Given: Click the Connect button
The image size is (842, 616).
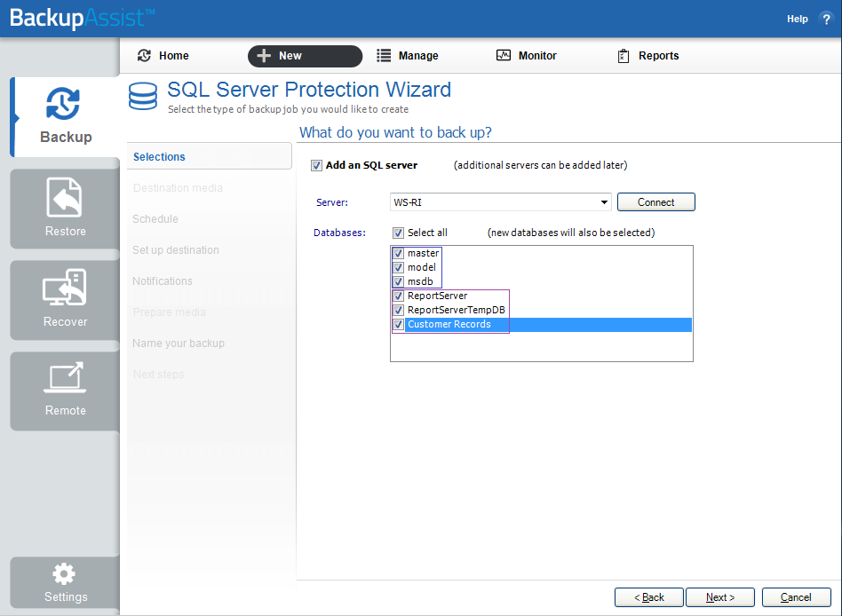Looking at the screenshot, I should click(656, 202).
